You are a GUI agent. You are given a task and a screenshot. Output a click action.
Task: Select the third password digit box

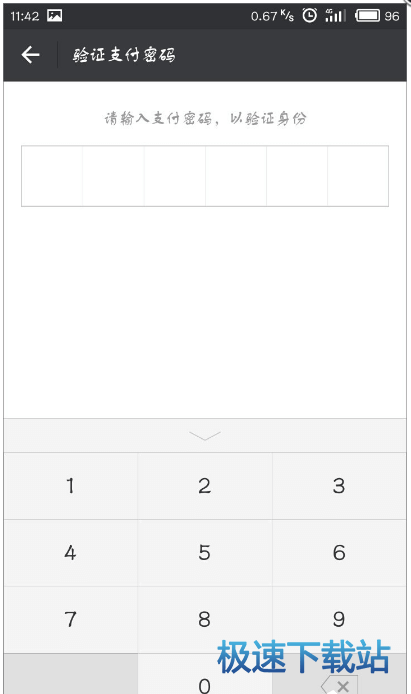(175, 176)
